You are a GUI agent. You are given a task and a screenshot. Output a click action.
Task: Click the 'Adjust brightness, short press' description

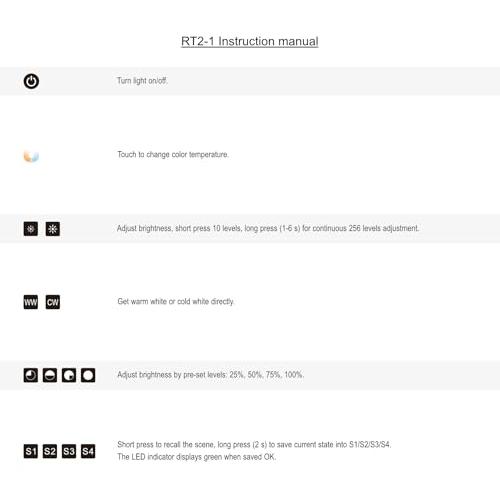tap(268, 228)
